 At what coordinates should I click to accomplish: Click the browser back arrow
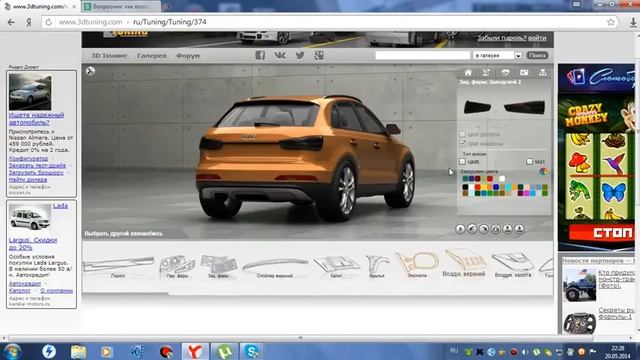pos(11,22)
